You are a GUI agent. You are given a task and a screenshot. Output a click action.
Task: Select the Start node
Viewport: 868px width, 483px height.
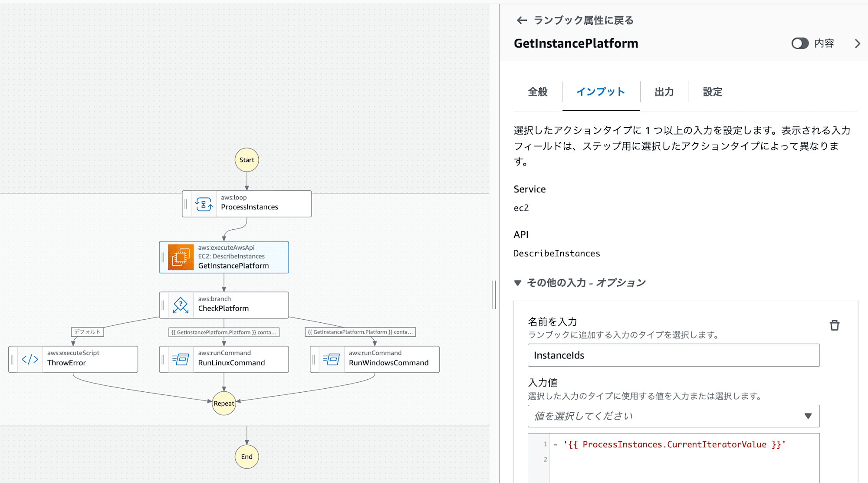[x=247, y=160]
